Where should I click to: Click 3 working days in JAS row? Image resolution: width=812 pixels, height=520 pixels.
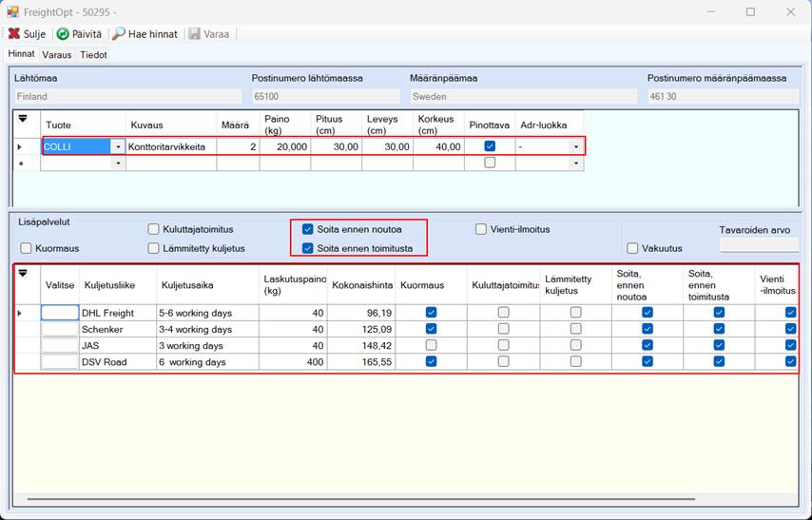tap(207, 345)
